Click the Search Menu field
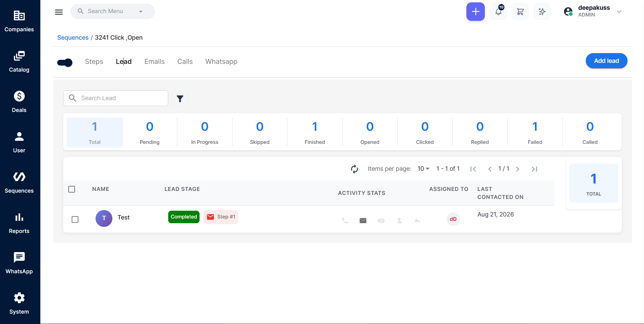Viewport: 644px width, 324px height. point(113,11)
